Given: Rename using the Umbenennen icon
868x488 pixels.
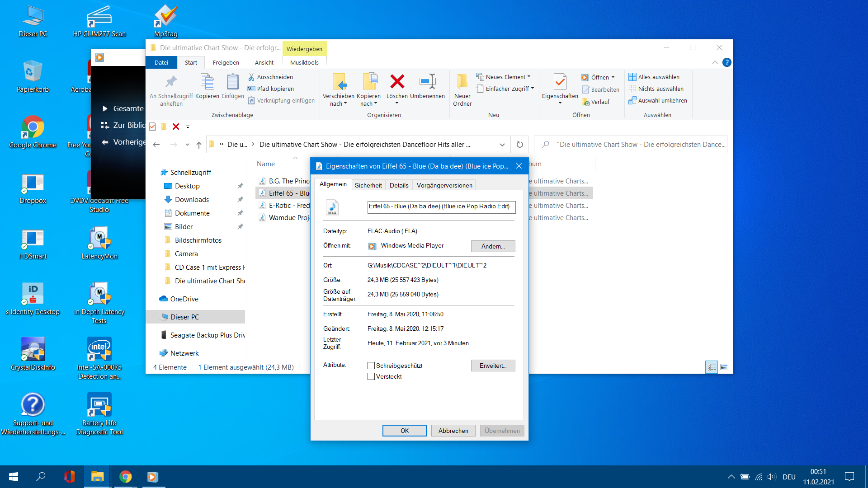Looking at the screenshot, I should click(x=427, y=86).
